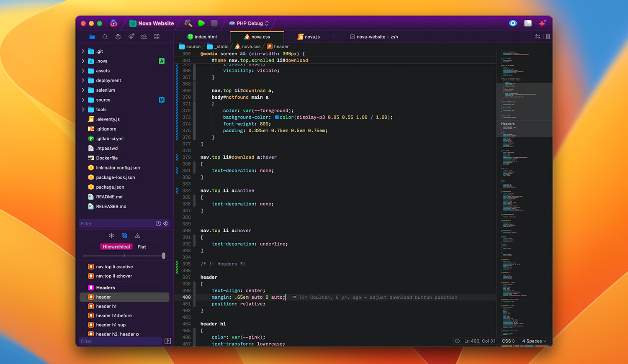This screenshot has width=628, height=364.
Task: Select the warning triangle issues icon
Action: point(137,236)
